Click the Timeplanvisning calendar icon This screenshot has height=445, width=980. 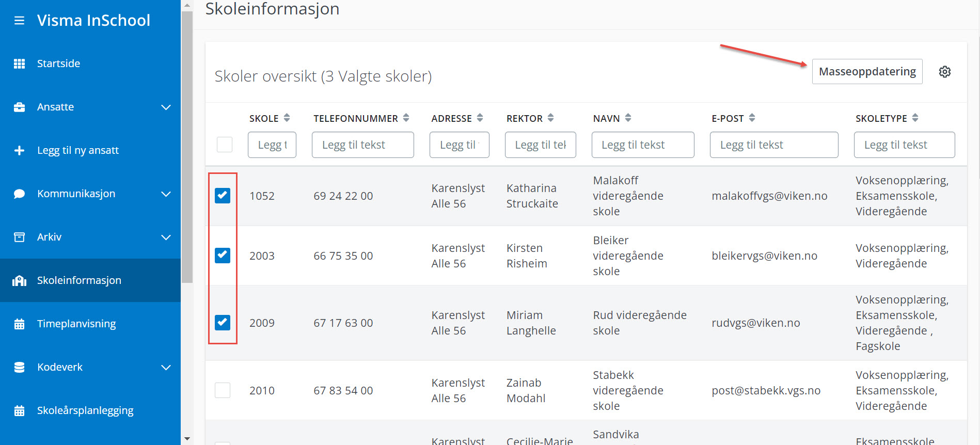(19, 324)
